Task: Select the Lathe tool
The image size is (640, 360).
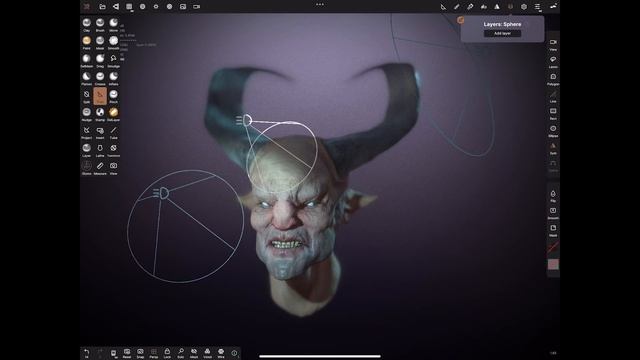Action: click(100, 150)
